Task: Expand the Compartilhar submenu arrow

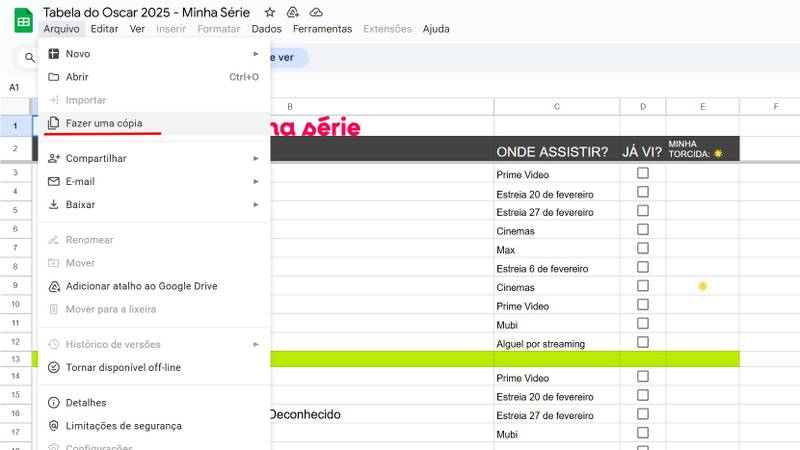Action: tap(256, 158)
